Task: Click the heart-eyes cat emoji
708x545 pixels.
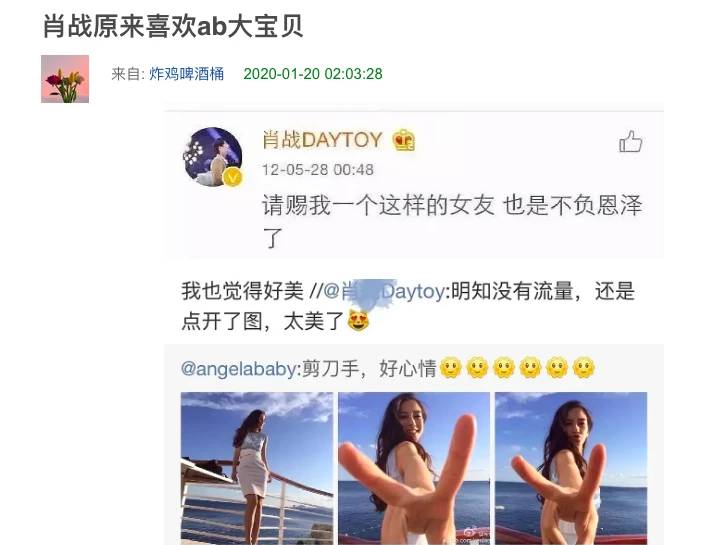Action: (359, 320)
